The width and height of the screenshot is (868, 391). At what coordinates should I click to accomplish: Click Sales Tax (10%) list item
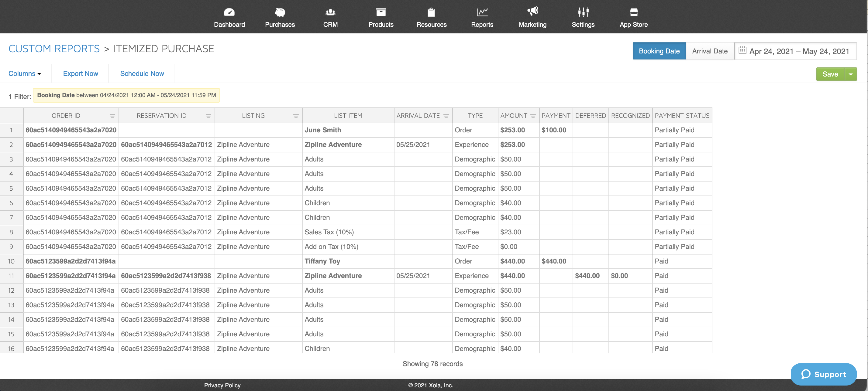click(329, 232)
